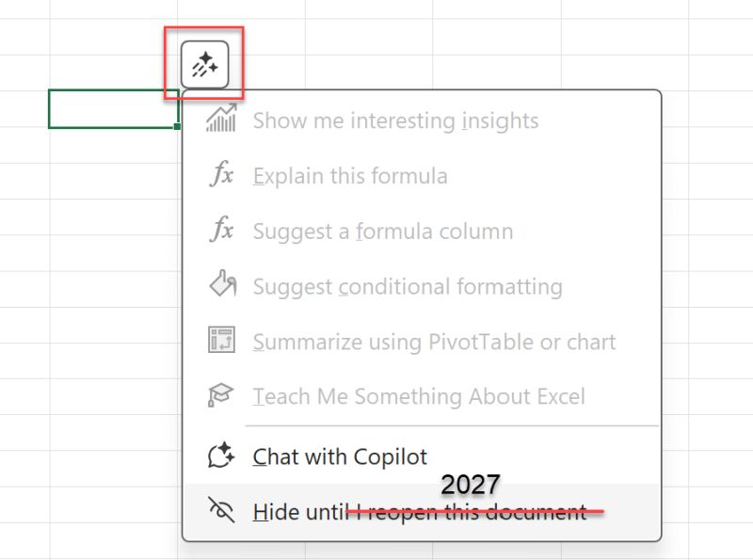
Task: Choose Explain this formula
Action: (350, 176)
